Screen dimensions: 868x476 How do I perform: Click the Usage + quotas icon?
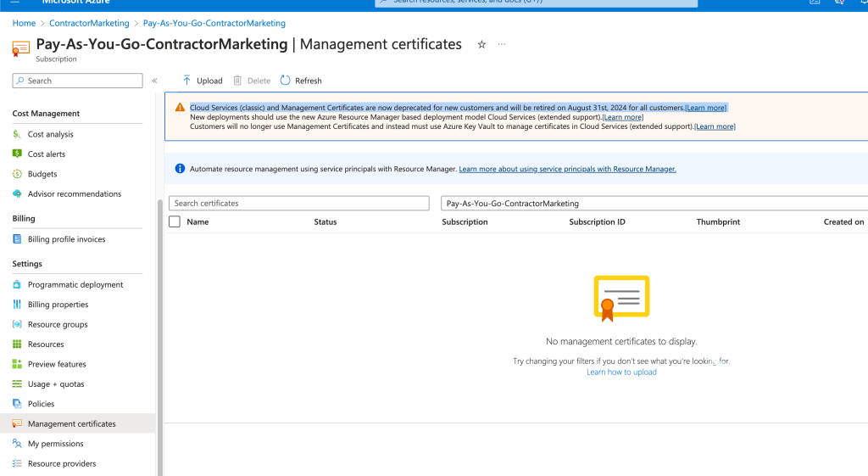point(17,384)
